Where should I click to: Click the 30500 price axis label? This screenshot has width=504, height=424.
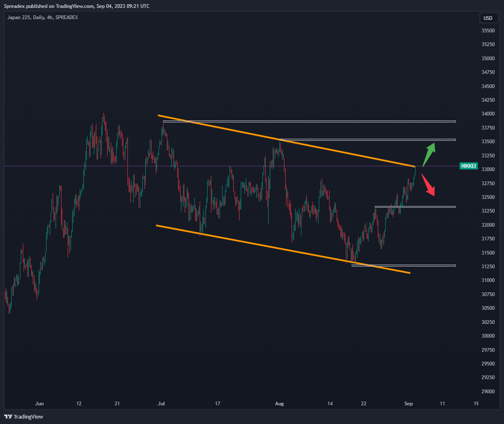[x=488, y=308]
